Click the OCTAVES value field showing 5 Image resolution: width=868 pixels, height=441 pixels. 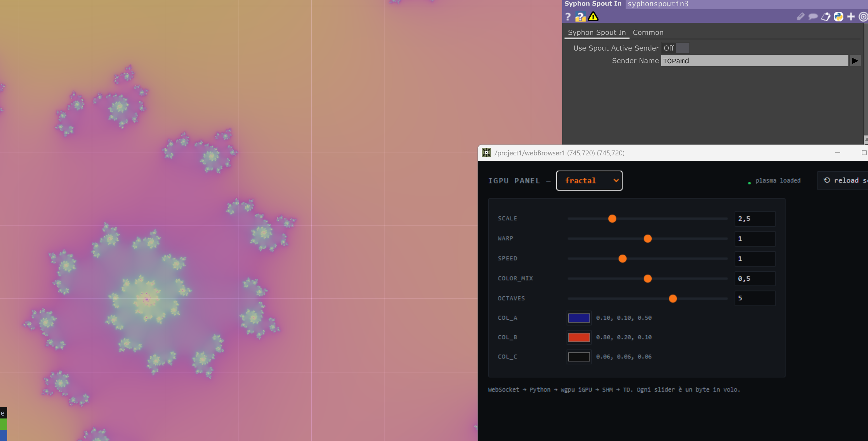click(x=755, y=298)
